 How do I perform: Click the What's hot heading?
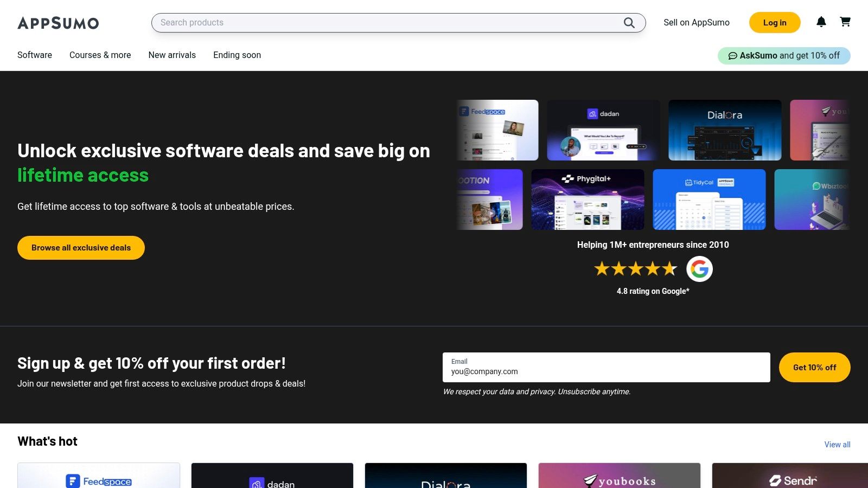[x=47, y=441]
